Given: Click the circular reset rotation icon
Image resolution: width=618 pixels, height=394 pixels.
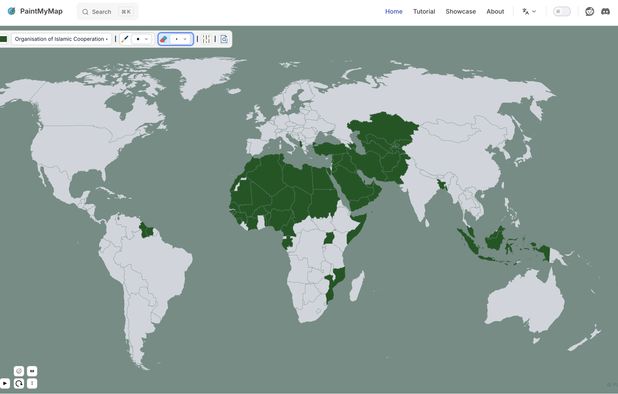Looking at the screenshot, I should pyautogui.click(x=19, y=383).
